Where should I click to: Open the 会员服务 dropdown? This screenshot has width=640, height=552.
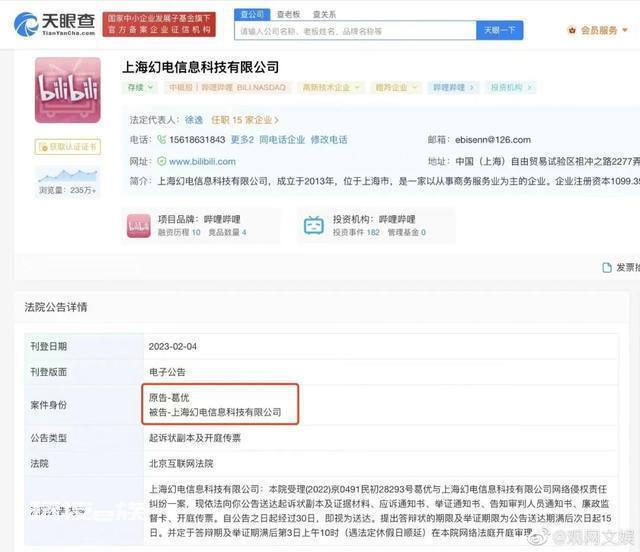(x=598, y=30)
